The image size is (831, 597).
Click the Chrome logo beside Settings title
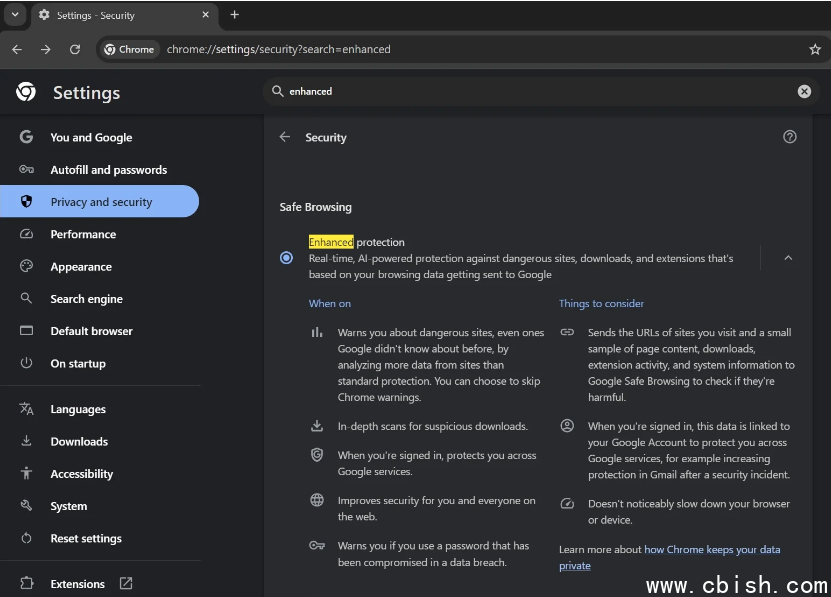pyautogui.click(x=26, y=92)
